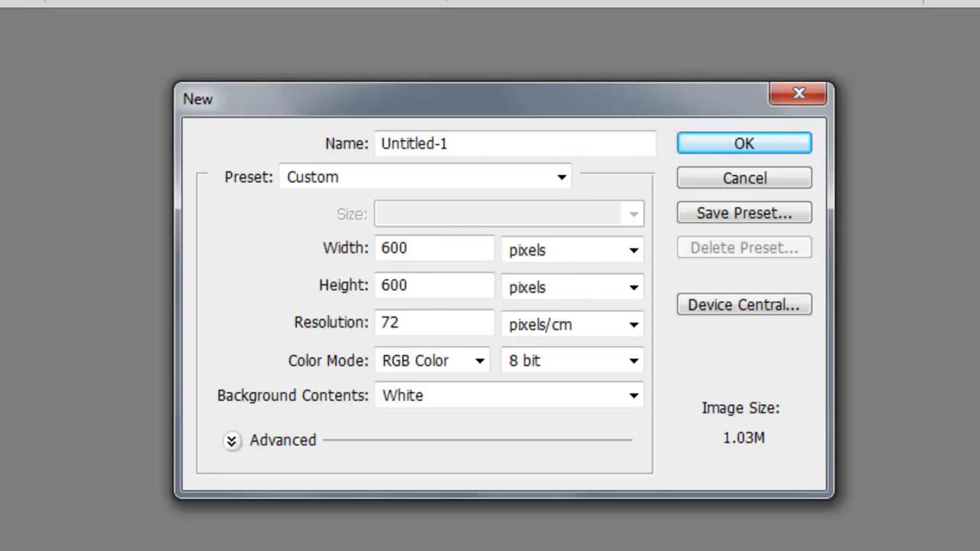The height and width of the screenshot is (551, 980).
Task: Open the Color Mode dropdown (RGB Color)
Action: tap(433, 360)
